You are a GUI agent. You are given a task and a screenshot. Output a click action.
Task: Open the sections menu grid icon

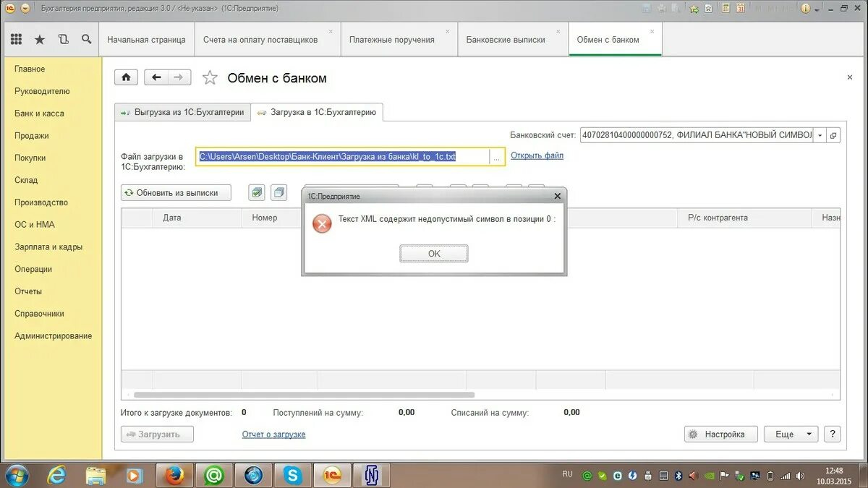17,40
